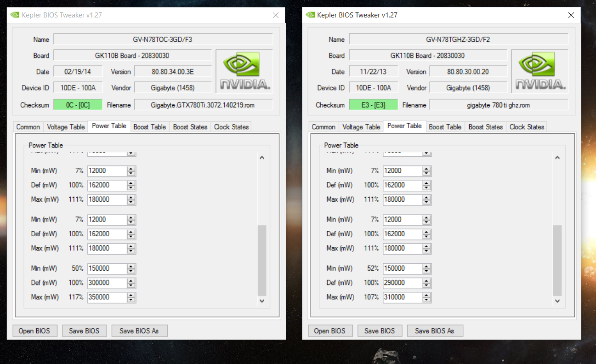Viewport: 596px width, 364px height.
Task: Click the Version field 80.80.30.00.20
Action: 468,72
